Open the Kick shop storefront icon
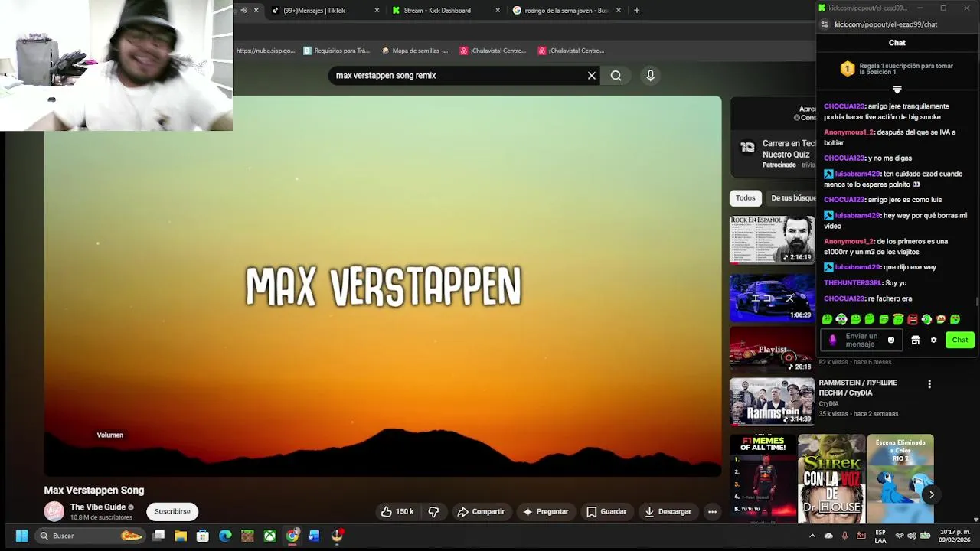 tap(915, 340)
